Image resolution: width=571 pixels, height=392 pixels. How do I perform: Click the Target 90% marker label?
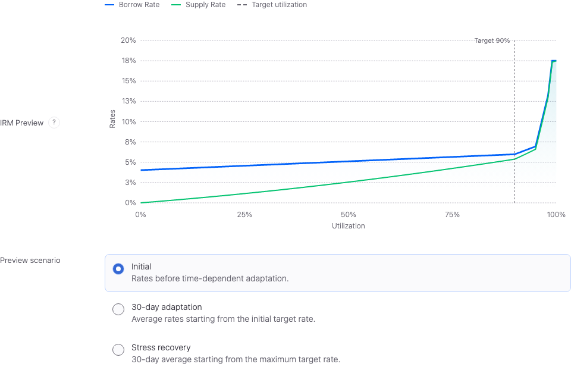[x=492, y=40]
